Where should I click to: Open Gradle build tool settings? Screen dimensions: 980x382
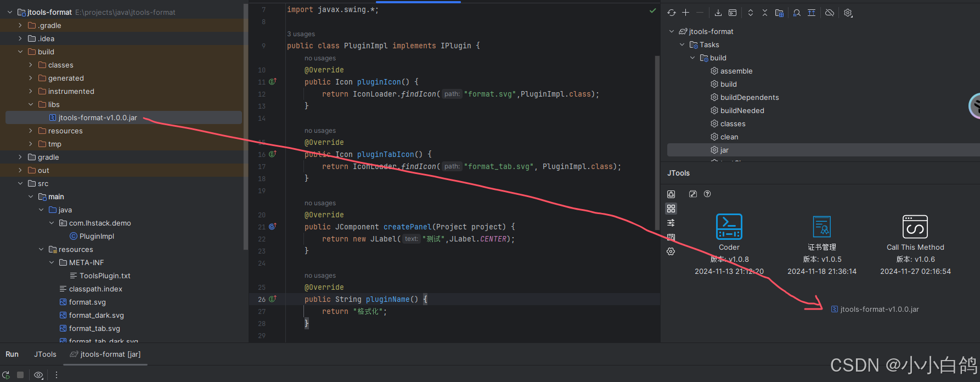click(848, 13)
